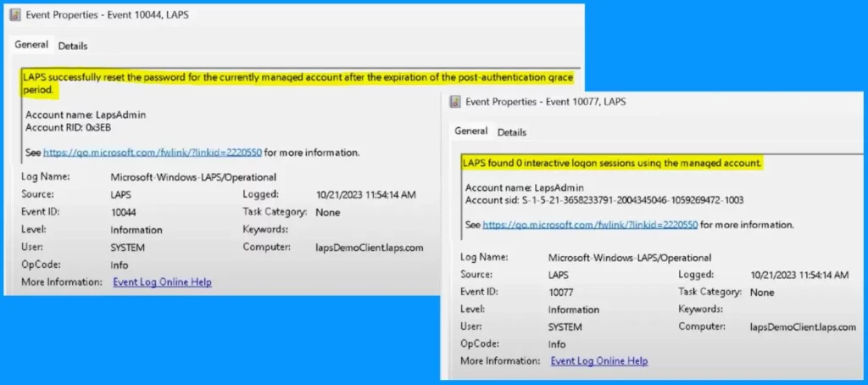Select General tab in Event 10077 window
This screenshot has width=868, height=385.
[x=471, y=131]
